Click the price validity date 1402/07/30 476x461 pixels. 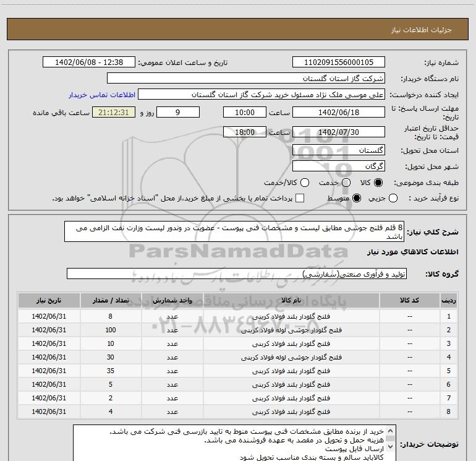click(x=339, y=132)
